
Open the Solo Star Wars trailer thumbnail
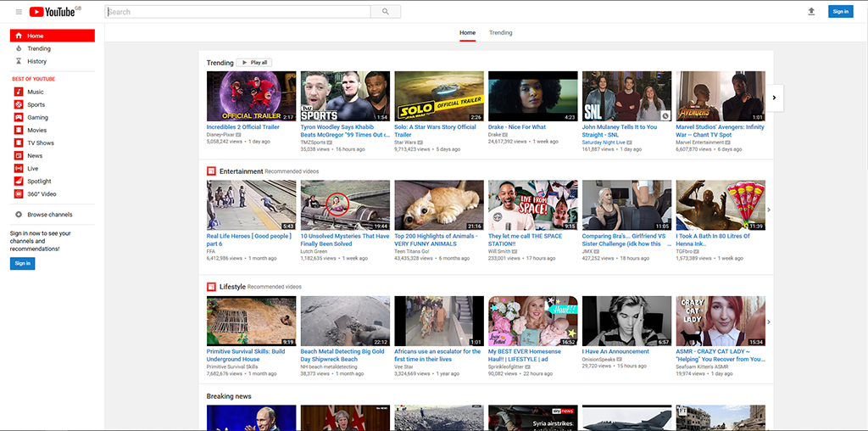(439, 96)
